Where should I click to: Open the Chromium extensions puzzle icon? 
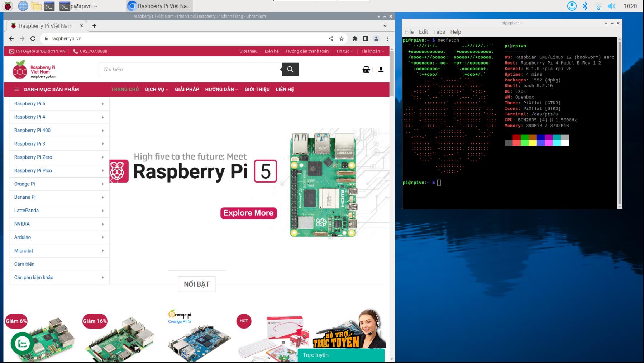pos(355,38)
